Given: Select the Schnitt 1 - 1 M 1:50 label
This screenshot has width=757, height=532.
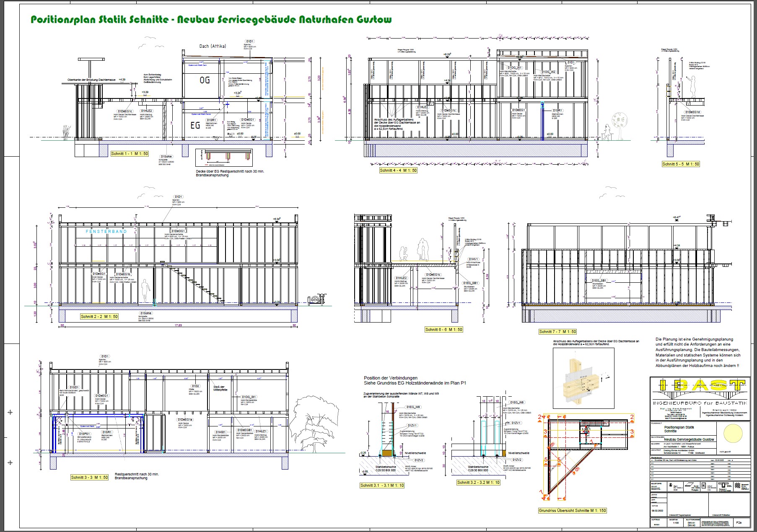Looking at the screenshot, I should point(130,154).
